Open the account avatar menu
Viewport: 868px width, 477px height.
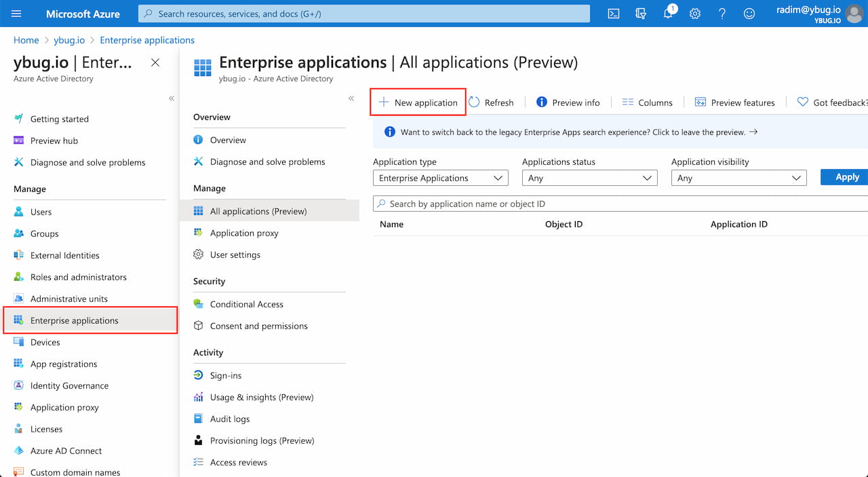click(x=855, y=14)
